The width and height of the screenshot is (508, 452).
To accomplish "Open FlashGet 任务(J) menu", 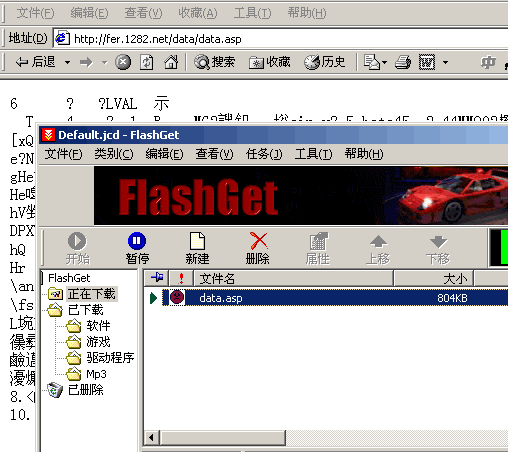I will click(264, 154).
